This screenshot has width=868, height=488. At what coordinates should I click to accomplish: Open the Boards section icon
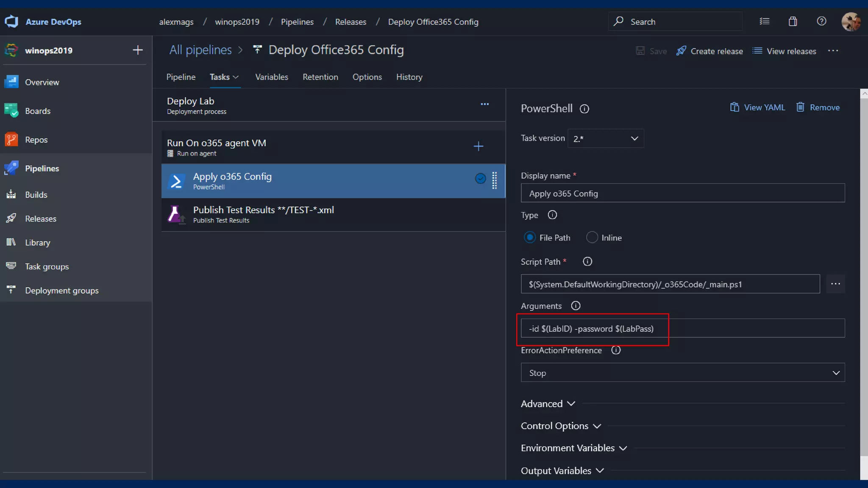click(11, 111)
